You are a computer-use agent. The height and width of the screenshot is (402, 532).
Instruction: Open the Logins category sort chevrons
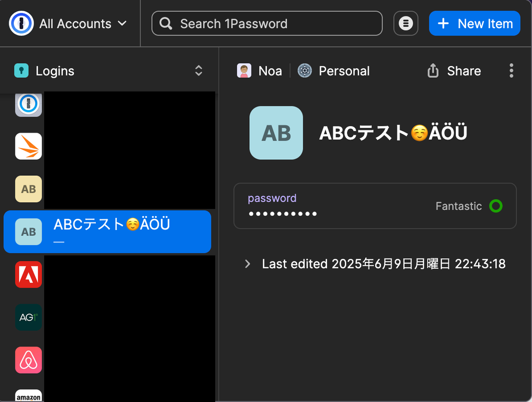pyautogui.click(x=199, y=71)
